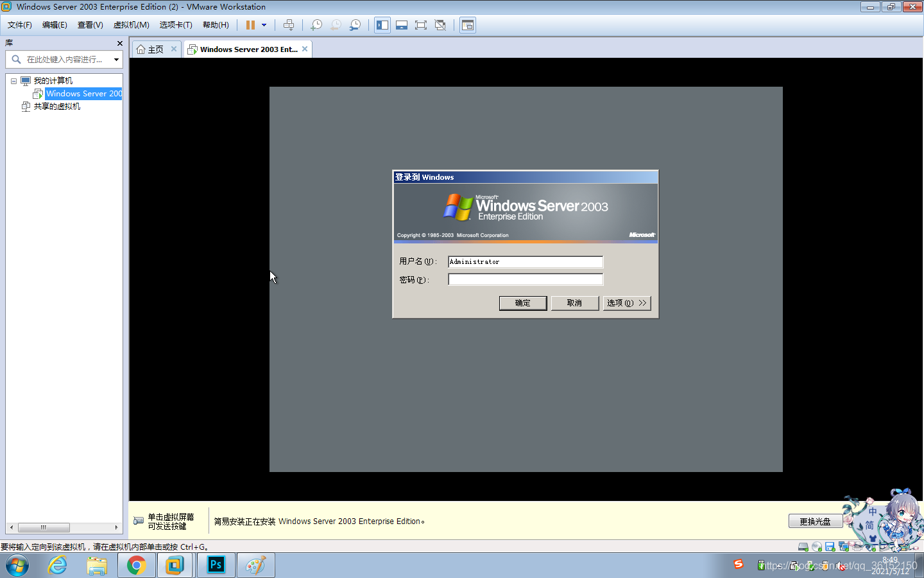Click the library search magnifier icon
This screenshot has width=924, height=578.
click(16, 60)
